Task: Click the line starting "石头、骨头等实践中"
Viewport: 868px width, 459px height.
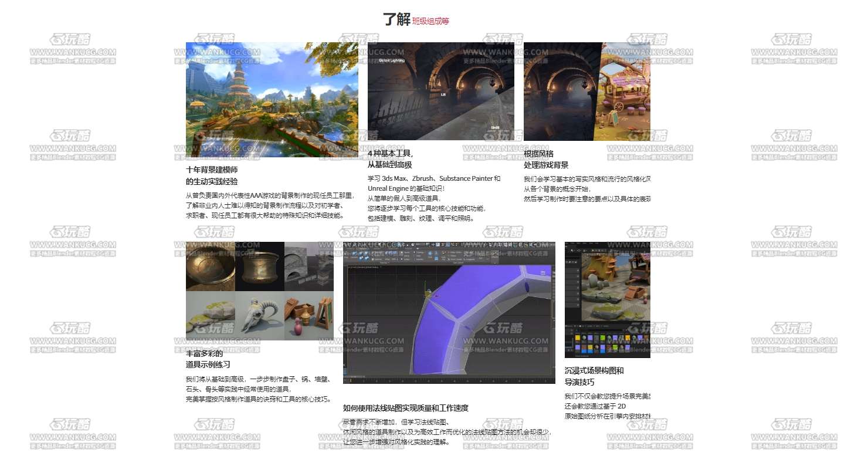Action: click(238, 389)
